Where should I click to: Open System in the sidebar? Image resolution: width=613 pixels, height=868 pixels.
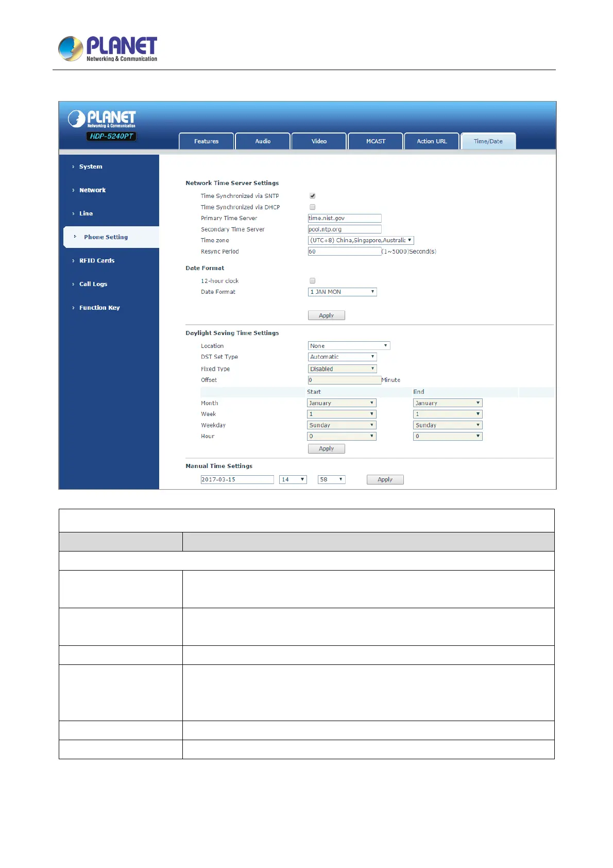point(91,166)
